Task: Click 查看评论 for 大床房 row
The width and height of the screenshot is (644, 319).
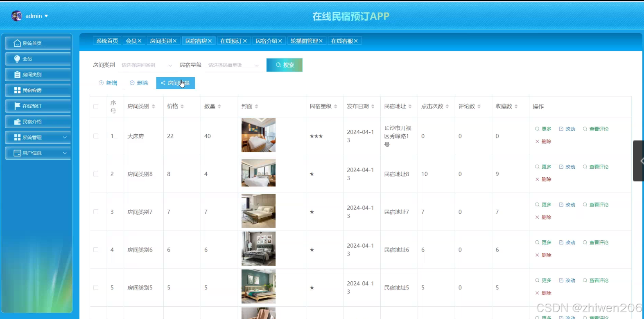Action: [x=596, y=129]
